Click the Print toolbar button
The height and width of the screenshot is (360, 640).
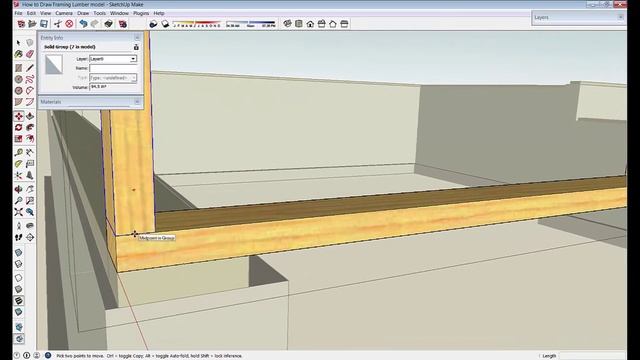108,24
